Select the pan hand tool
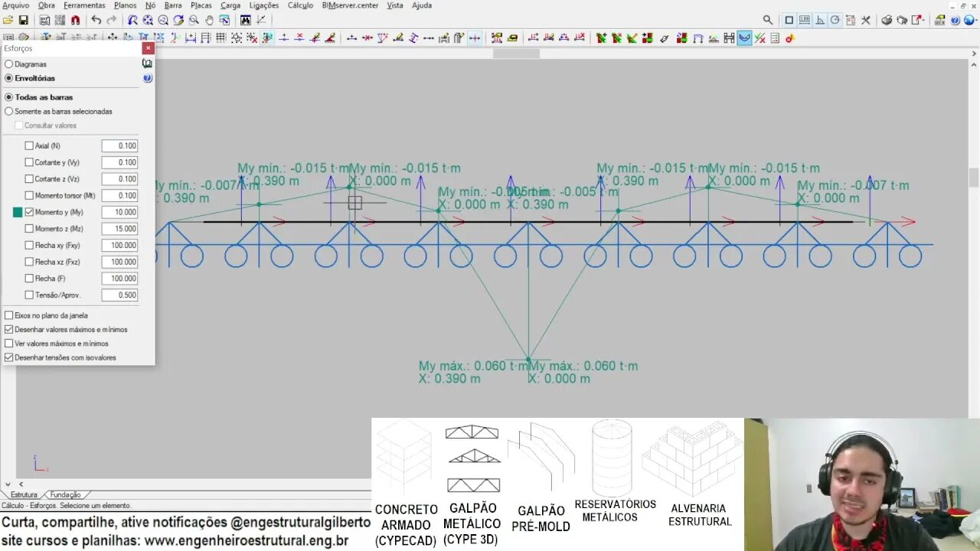The width and height of the screenshot is (980, 551). (209, 20)
